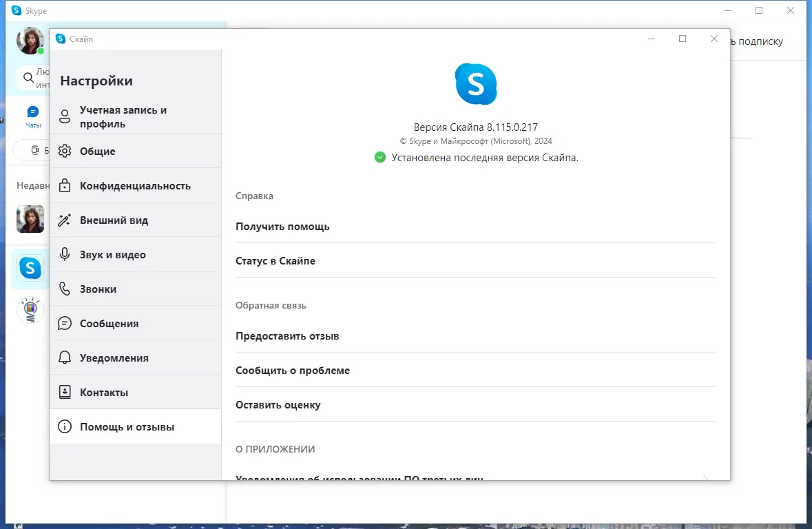Image resolution: width=812 pixels, height=529 pixels.
Task: Click the bell icon for Уведомления
Action: coord(65,357)
